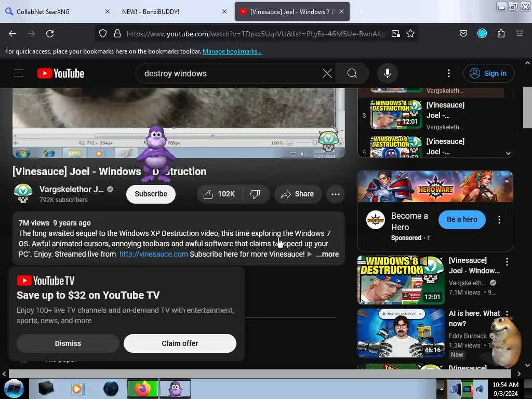Open Windows Start orb
Viewport: 532px width, 399px height.
14,389
